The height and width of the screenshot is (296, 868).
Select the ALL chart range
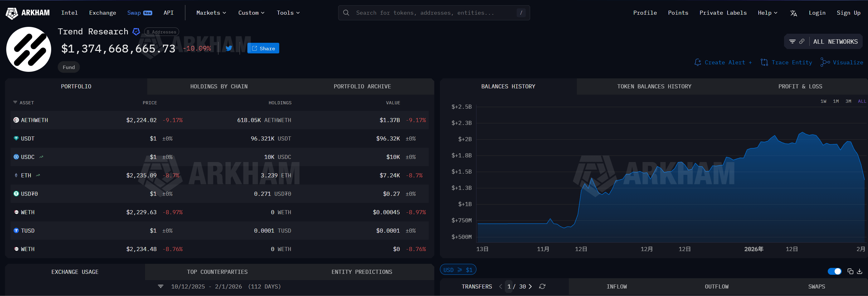pos(861,101)
